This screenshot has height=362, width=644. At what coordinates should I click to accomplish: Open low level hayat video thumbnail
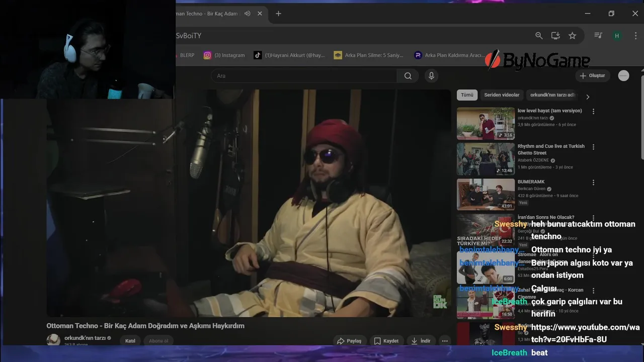[486, 123]
